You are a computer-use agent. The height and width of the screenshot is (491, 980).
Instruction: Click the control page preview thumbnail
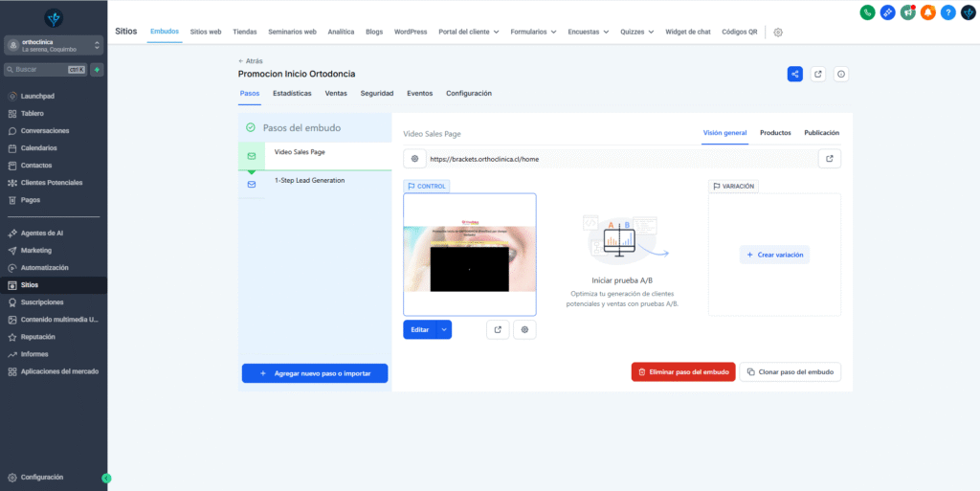(469, 254)
